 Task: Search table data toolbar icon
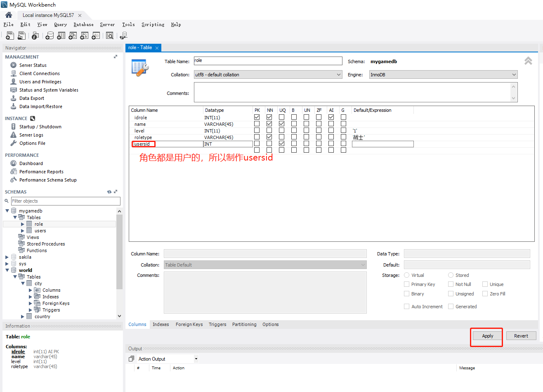tap(110, 36)
